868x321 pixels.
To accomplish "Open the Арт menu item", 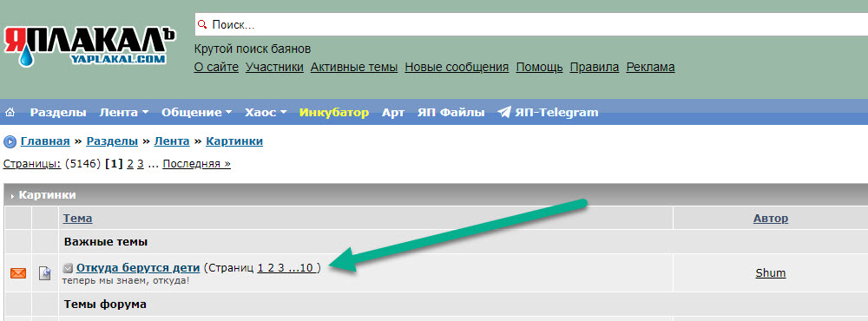I will pyautogui.click(x=393, y=113).
